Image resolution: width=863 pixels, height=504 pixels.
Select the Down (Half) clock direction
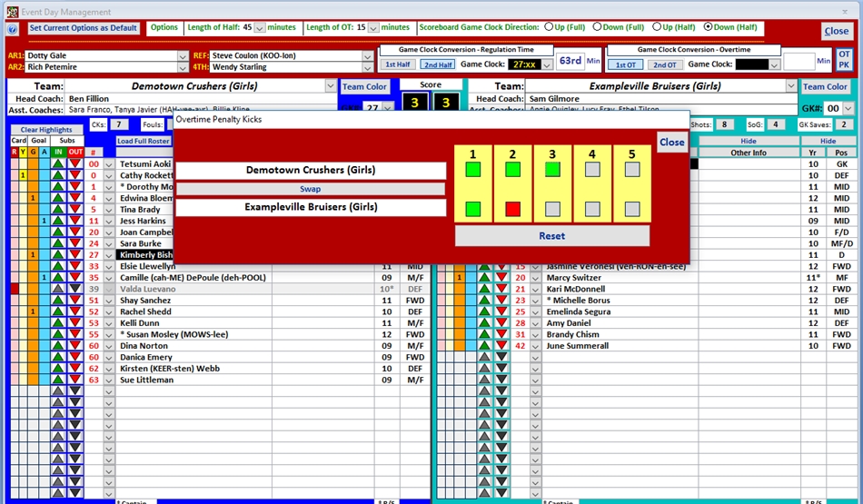coord(709,26)
